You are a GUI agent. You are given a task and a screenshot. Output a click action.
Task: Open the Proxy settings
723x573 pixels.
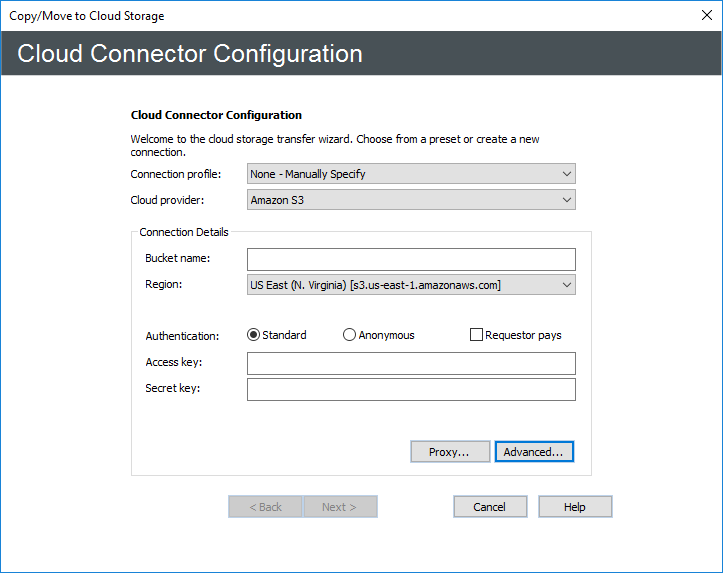(x=450, y=452)
